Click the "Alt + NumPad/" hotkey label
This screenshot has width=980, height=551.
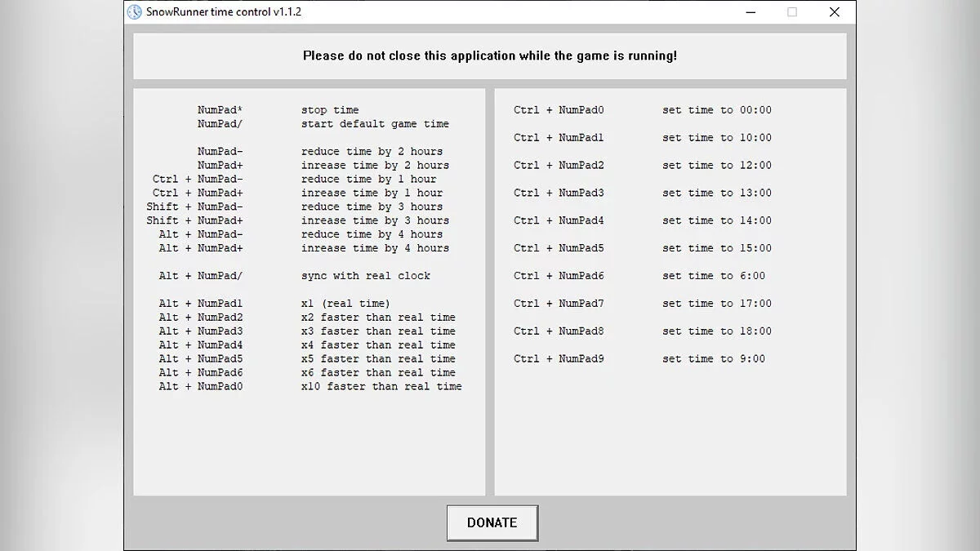click(x=201, y=276)
